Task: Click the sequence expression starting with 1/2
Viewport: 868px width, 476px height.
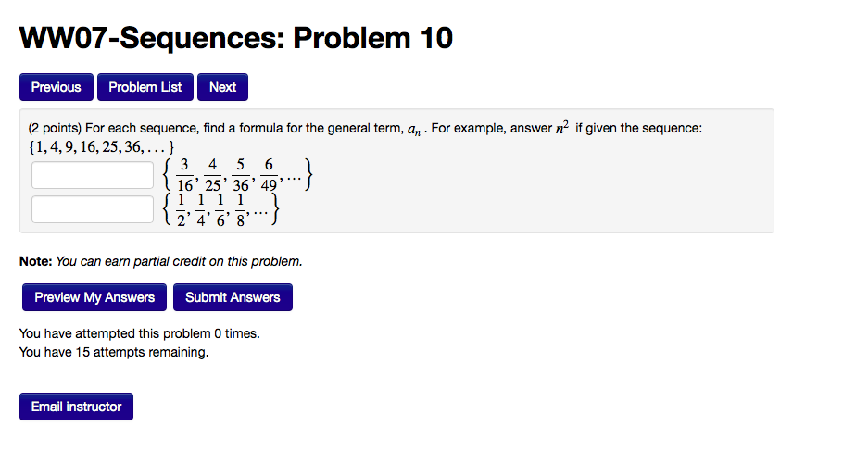Action: pos(220,208)
